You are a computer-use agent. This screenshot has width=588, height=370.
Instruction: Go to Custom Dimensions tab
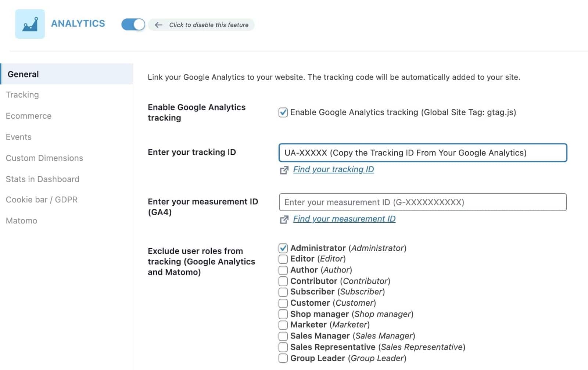44,158
